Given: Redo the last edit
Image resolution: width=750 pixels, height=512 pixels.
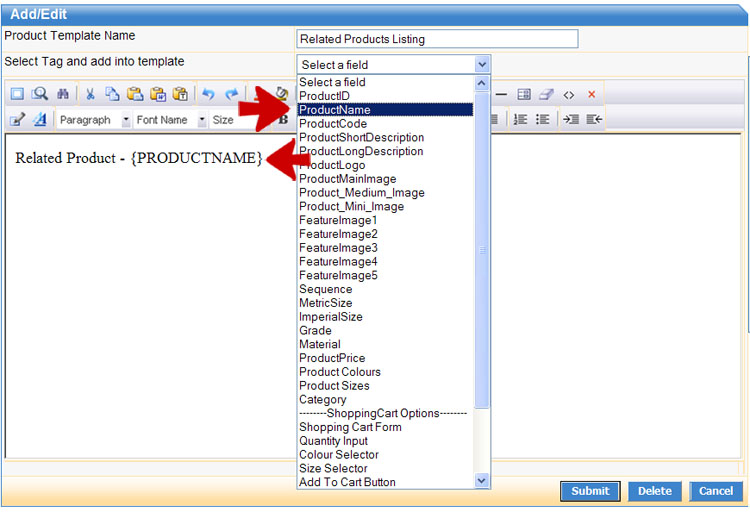Looking at the screenshot, I should (232, 94).
